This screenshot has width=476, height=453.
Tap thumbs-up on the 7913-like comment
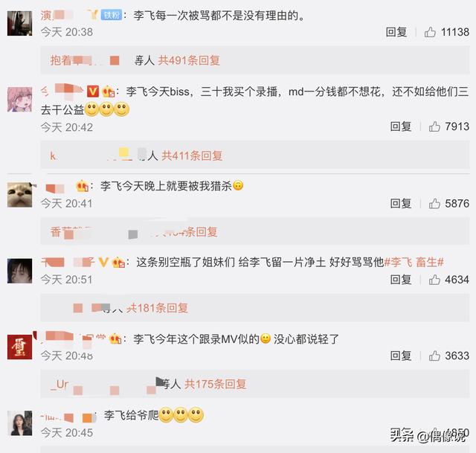point(434,126)
